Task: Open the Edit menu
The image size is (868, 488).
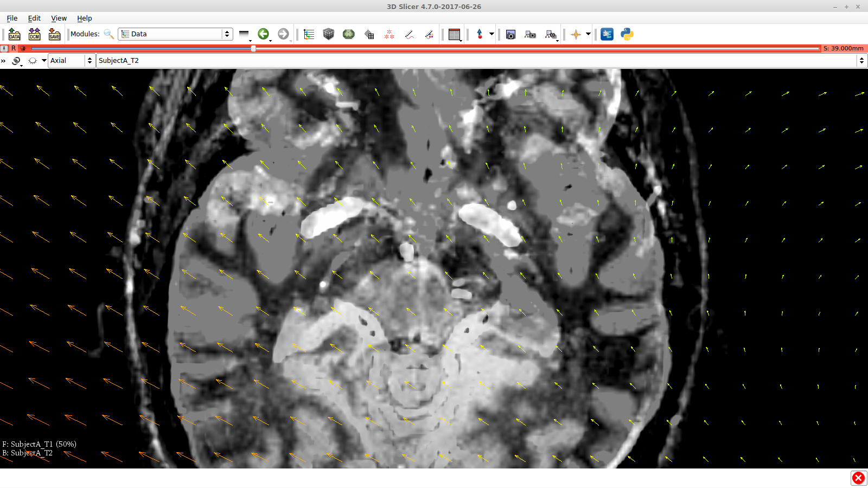Action: click(34, 18)
